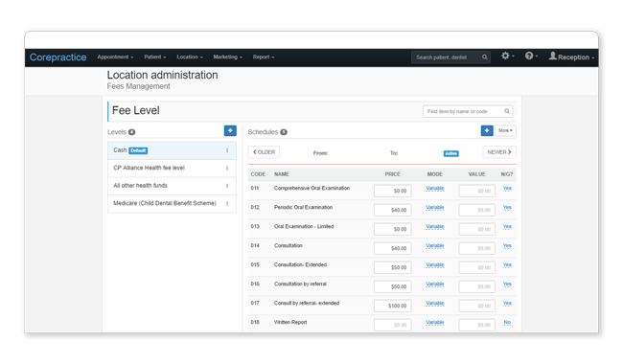Toggle N/G Yes for Comprehensive Oral Examination
The width and height of the screenshot is (623, 364).
pyautogui.click(x=507, y=189)
